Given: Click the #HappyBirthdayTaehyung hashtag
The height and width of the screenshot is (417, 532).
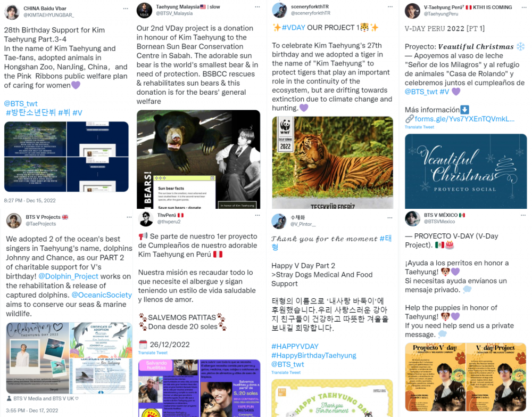Looking at the screenshot, I should (314, 355).
